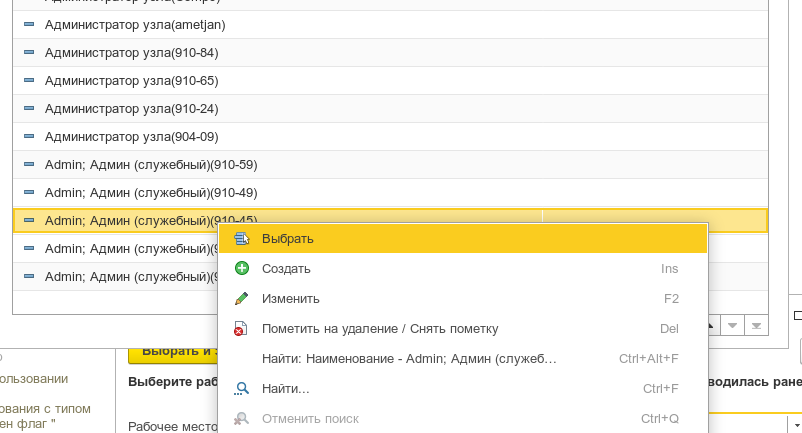Viewport: 802px width, 433px height.
Task: Select row Администратор узла(910-65)
Action: pos(131,81)
